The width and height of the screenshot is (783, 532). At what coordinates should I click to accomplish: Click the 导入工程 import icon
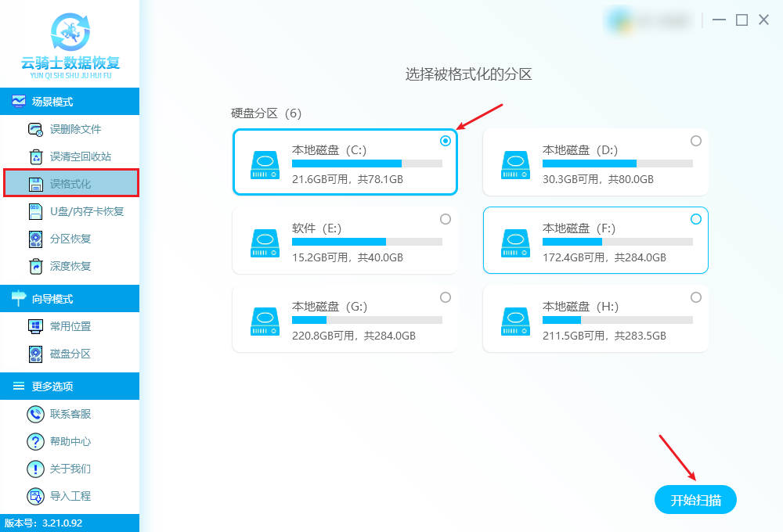pos(35,496)
